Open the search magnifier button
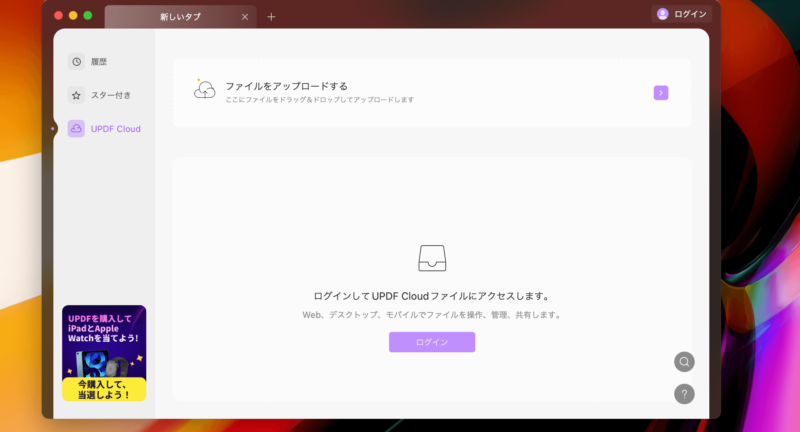The image size is (800, 432). 684,362
